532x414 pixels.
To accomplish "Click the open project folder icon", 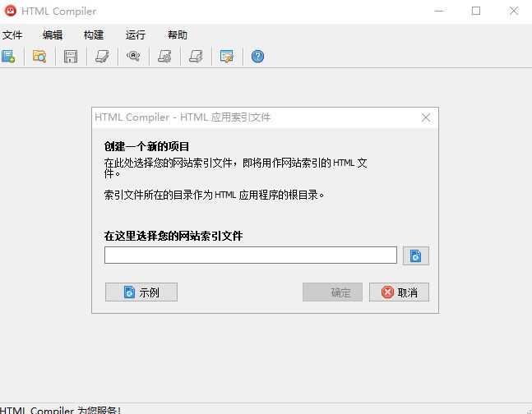I will 39,57.
